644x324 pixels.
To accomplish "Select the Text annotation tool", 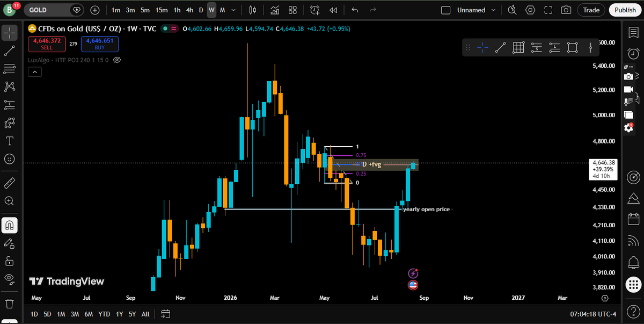I will [x=9, y=141].
